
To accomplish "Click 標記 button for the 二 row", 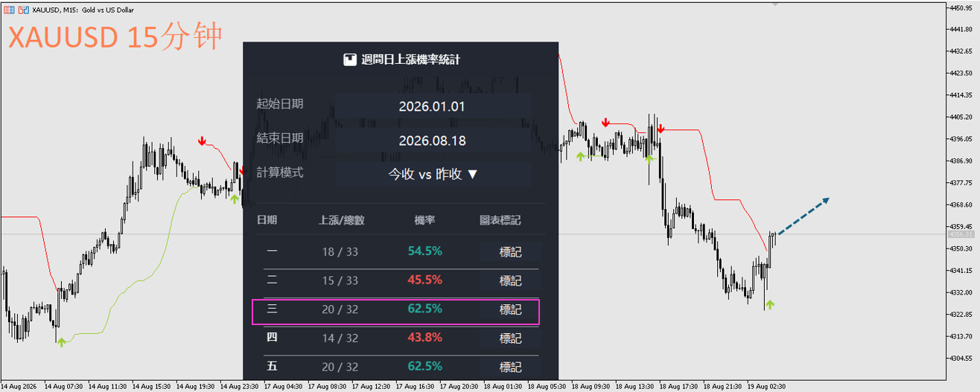I will coord(510,280).
